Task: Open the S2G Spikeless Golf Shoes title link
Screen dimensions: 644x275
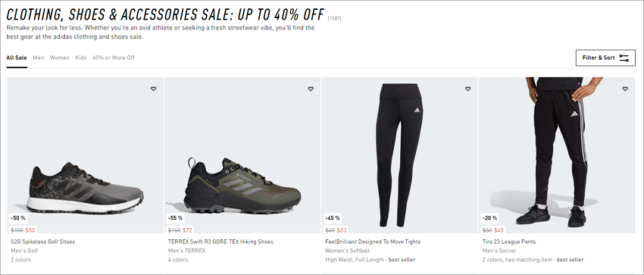Action: tap(42, 242)
